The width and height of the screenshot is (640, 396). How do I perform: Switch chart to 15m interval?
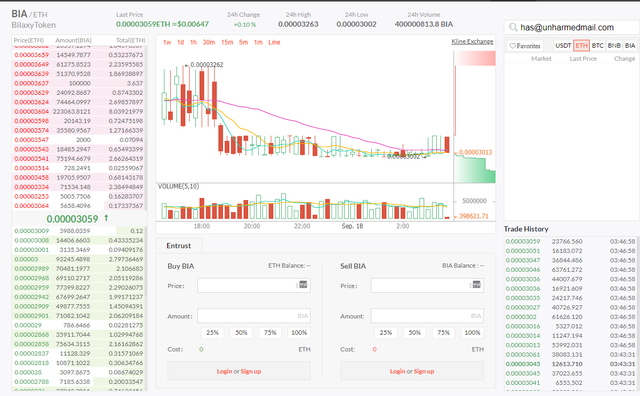[227, 42]
